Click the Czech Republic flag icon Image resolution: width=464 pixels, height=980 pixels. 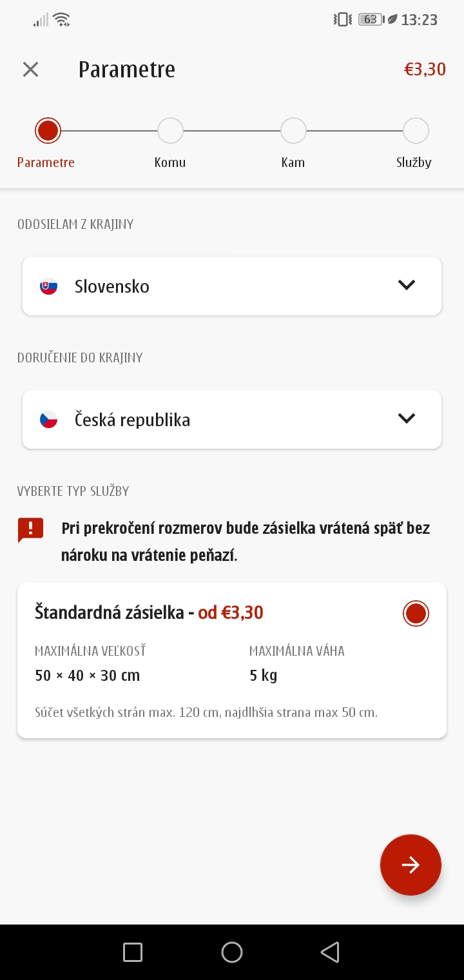[x=49, y=420]
